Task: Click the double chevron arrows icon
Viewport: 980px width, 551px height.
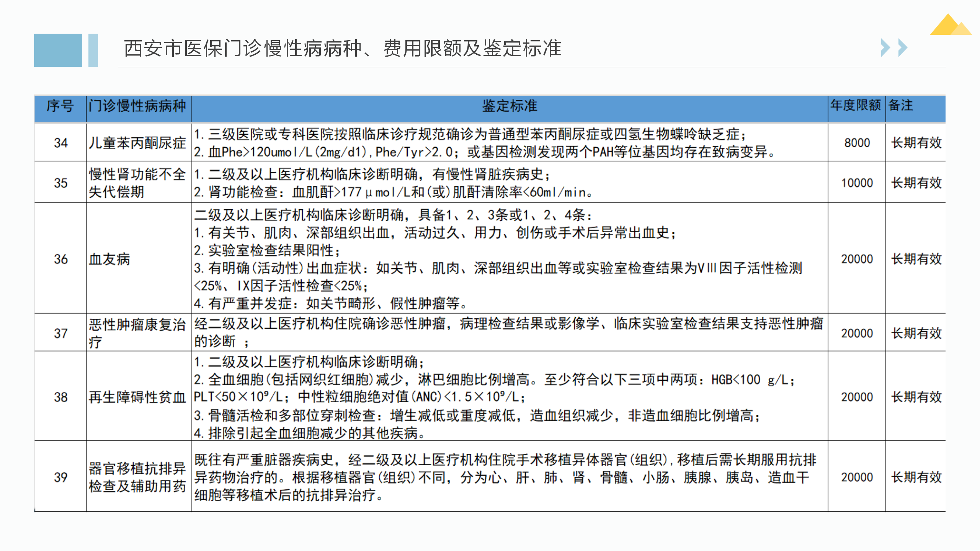Action: pos(893,48)
